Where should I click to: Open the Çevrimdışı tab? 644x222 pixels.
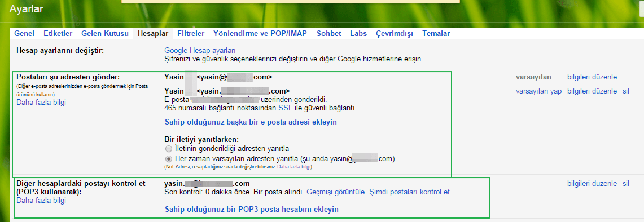coord(395,34)
